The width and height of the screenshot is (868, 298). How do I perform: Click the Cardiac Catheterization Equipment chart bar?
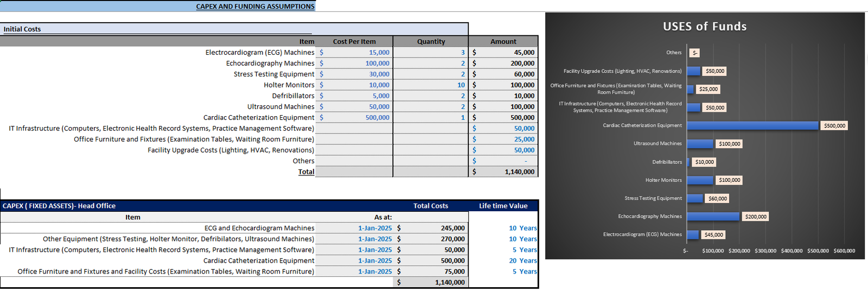[x=752, y=125]
